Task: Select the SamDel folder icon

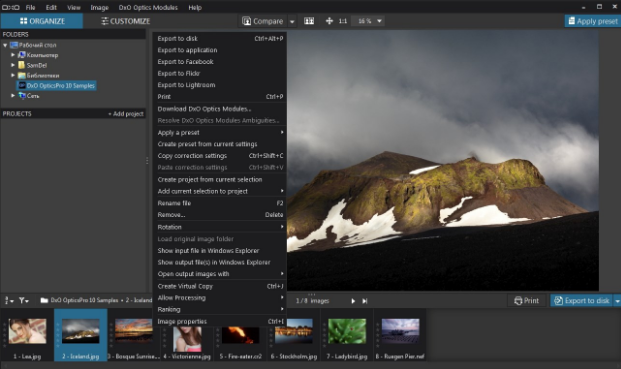Action: click(22, 65)
